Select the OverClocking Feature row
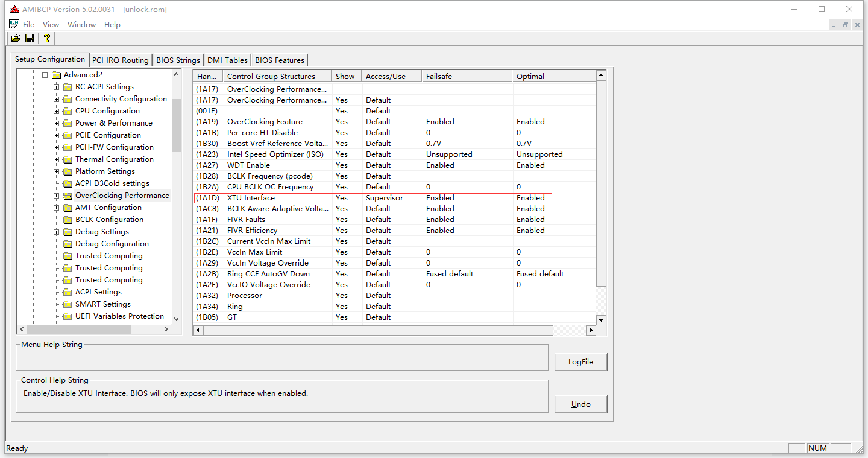Image resolution: width=868 pixels, height=458 pixels. 395,122
